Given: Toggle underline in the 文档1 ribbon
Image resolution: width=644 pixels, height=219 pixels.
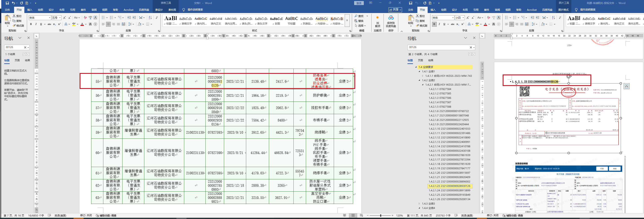Looking at the screenshot, I should tap(41, 24).
